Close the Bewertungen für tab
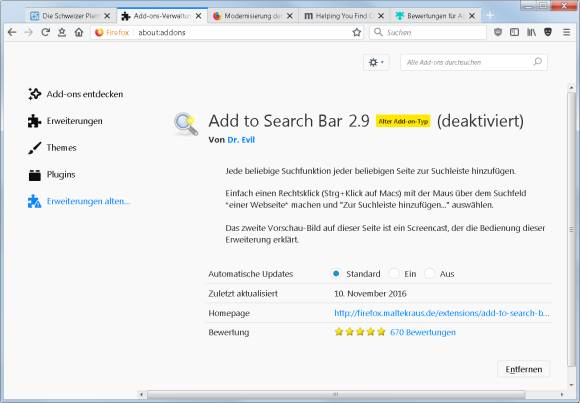 point(472,16)
